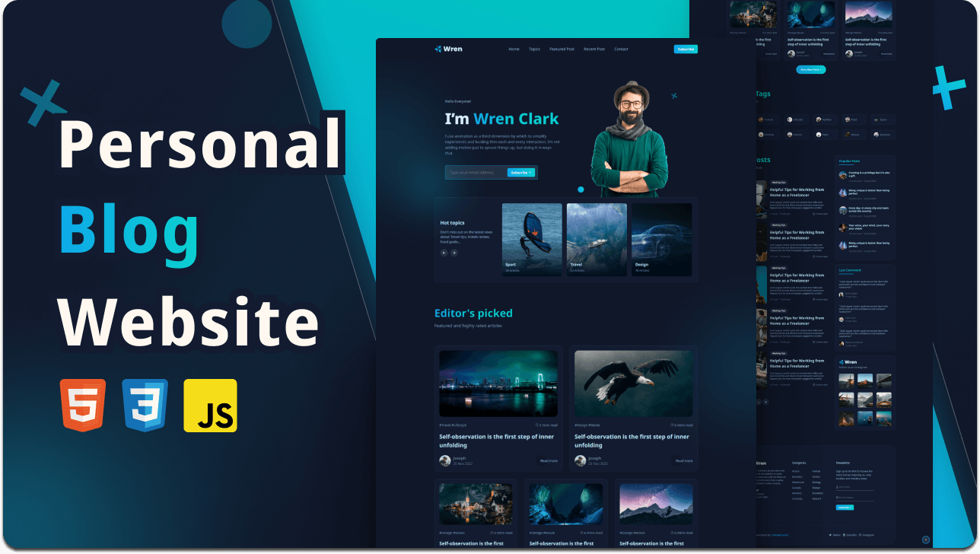
Task: Click '3 mins read' on the night city post
Action: (x=547, y=425)
